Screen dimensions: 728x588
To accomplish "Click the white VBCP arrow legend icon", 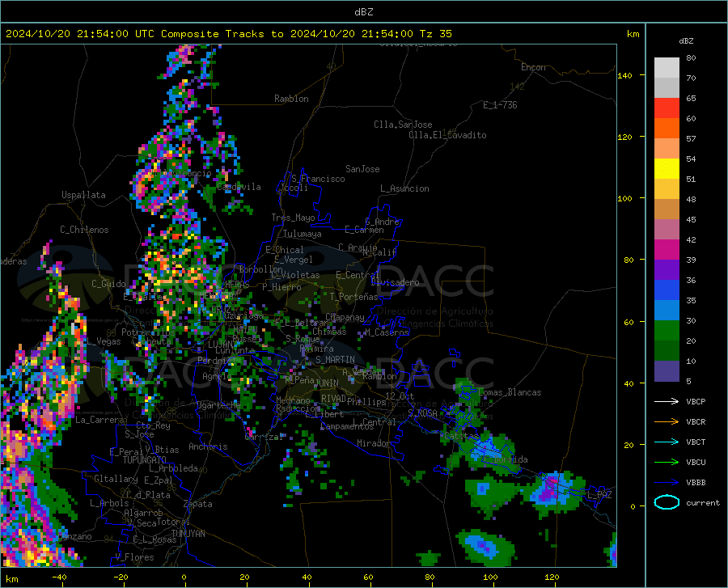I will point(667,401).
